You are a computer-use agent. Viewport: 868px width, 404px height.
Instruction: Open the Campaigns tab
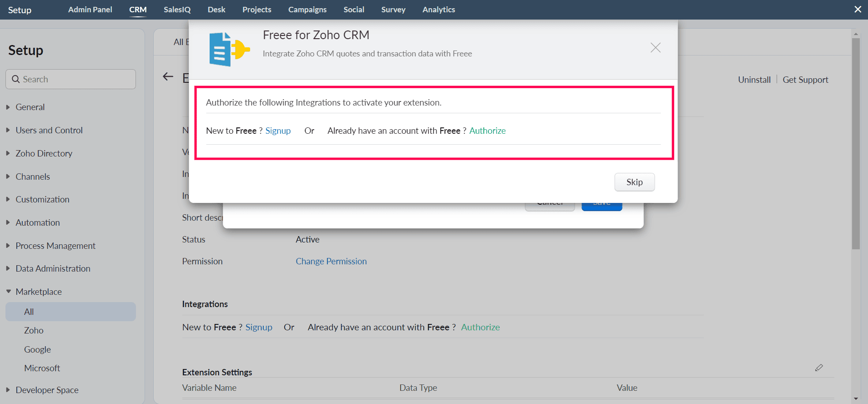[x=307, y=10]
